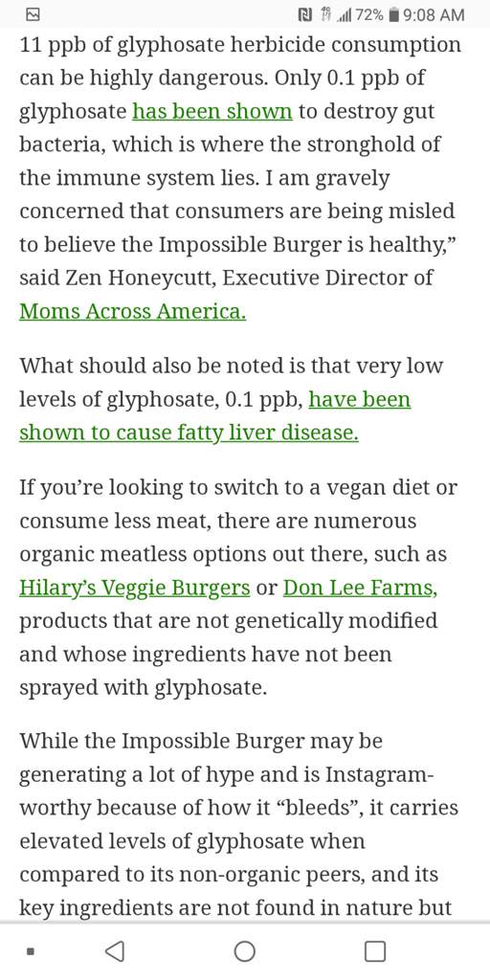
Task: Open the "has been shown" link
Action: [x=212, y=112]
